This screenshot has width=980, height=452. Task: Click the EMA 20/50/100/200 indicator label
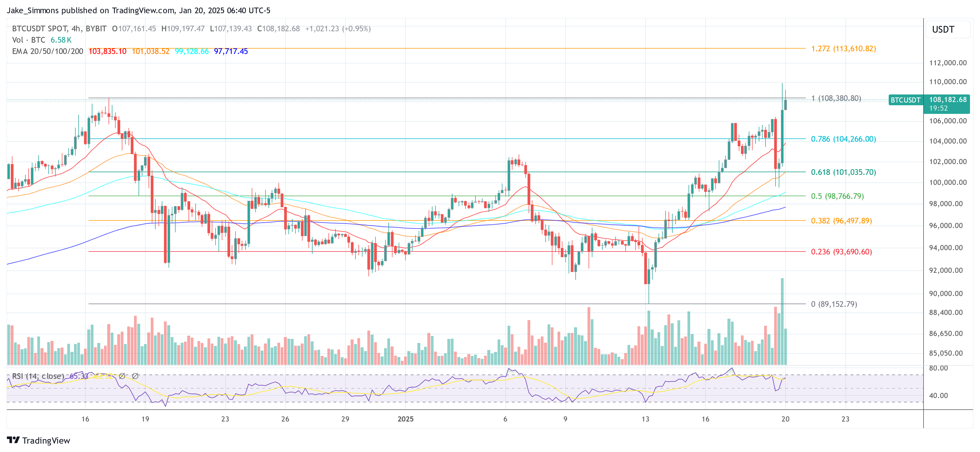[x=48, y=51]
